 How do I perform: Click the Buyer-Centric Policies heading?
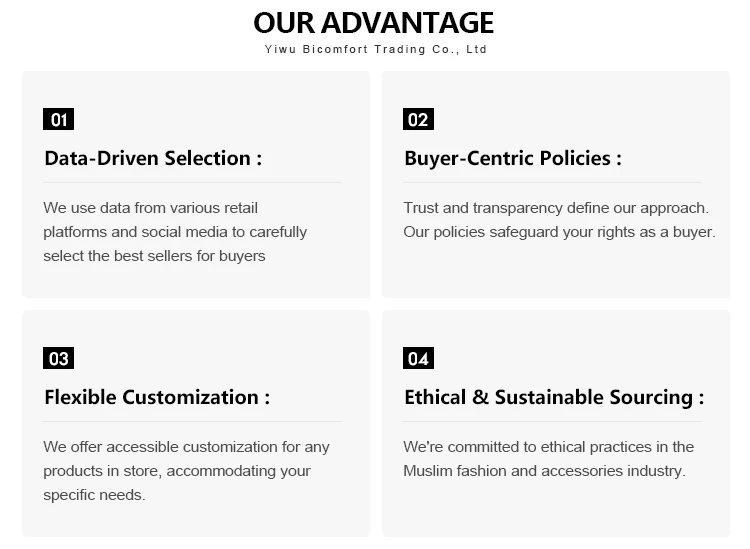(x=513, y=158)
